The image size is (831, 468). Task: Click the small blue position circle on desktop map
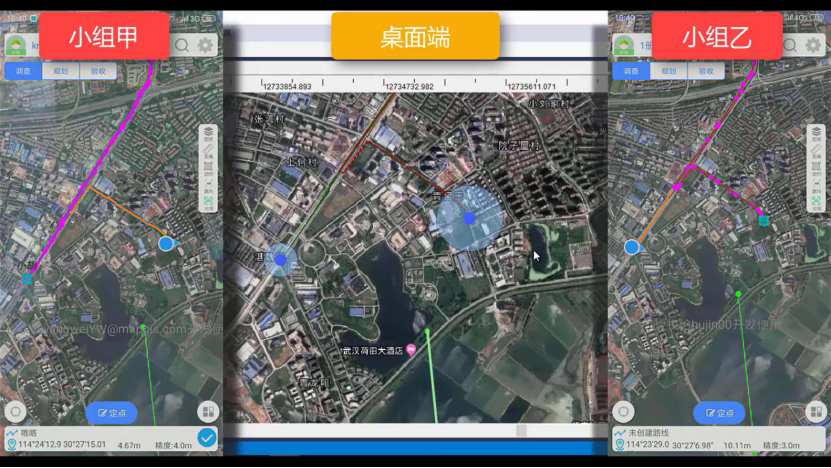(x=280, y=260)
